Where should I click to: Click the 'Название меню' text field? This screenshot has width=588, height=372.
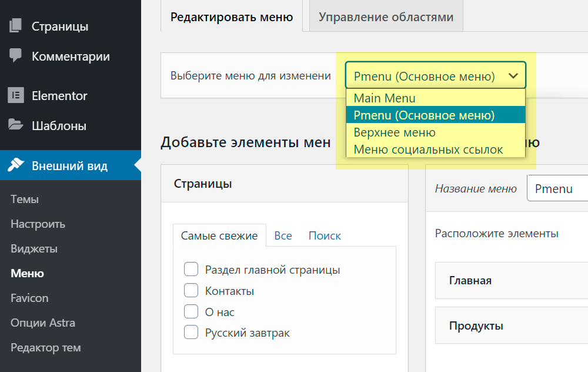coord(559,189)
